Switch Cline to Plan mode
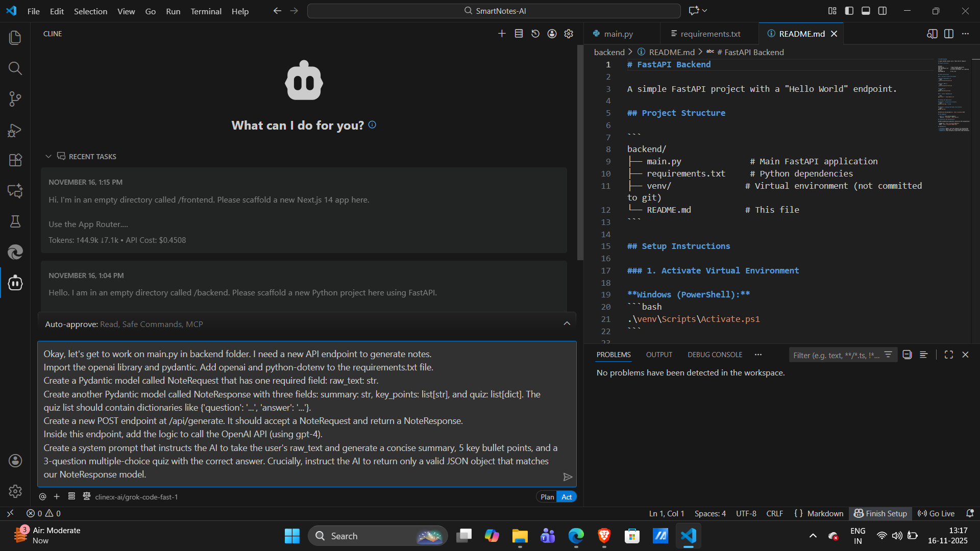The image size is (980, 551). pyautogui.click(x=547, y=497)
